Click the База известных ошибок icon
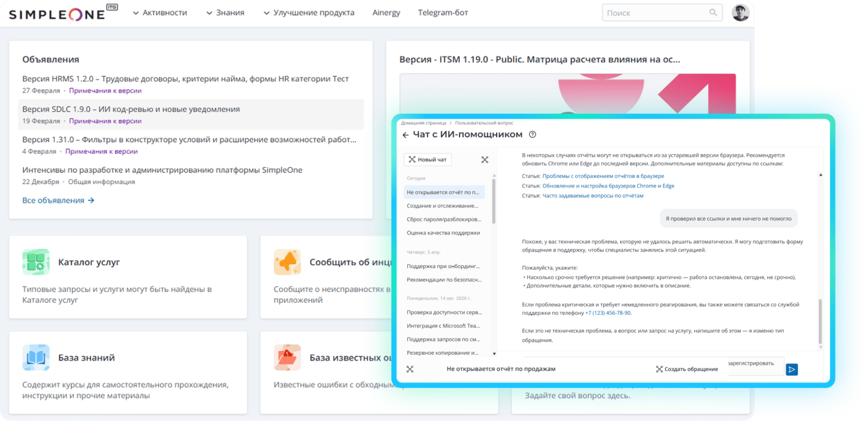 click(287, 358)
